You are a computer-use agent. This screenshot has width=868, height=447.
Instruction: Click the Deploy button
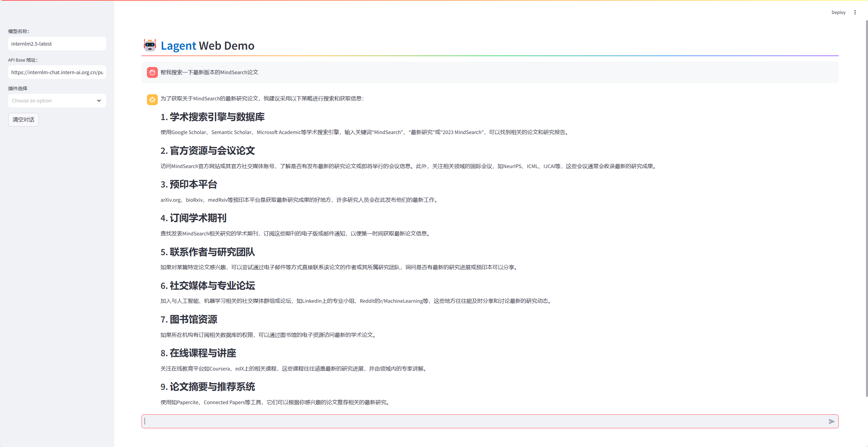click(x=838, y=12)
